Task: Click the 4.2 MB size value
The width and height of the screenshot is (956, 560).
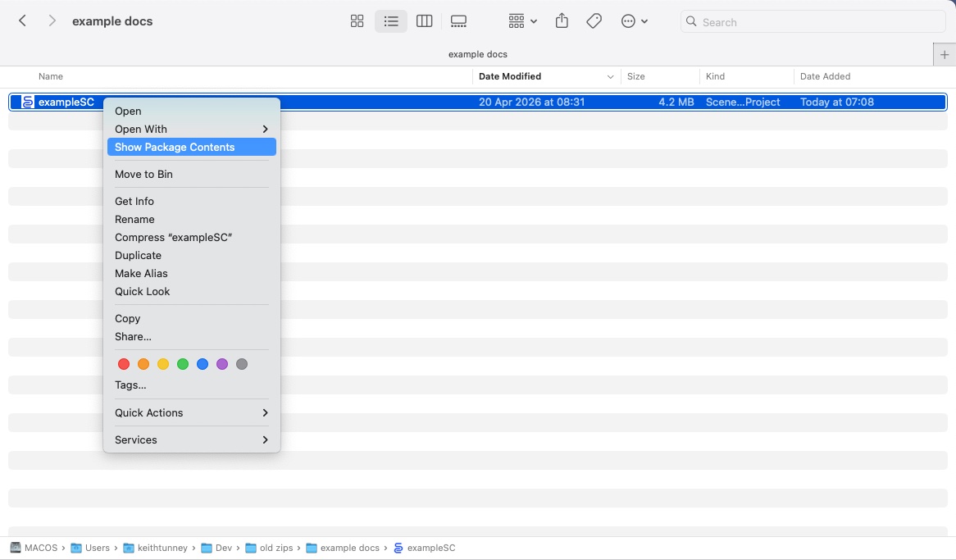Action: point(676,102)
